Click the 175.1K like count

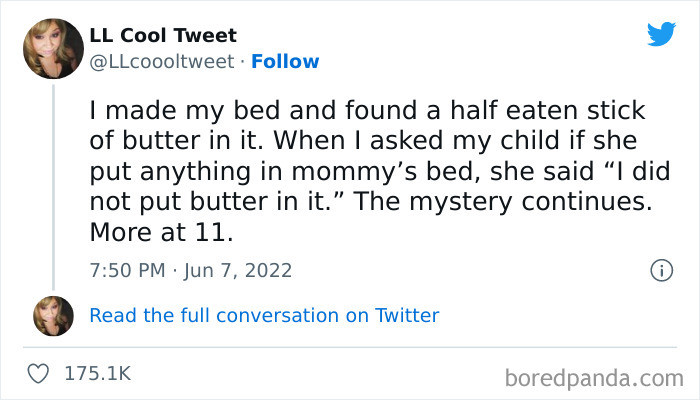pyautogui.click(x=97, y=374)
